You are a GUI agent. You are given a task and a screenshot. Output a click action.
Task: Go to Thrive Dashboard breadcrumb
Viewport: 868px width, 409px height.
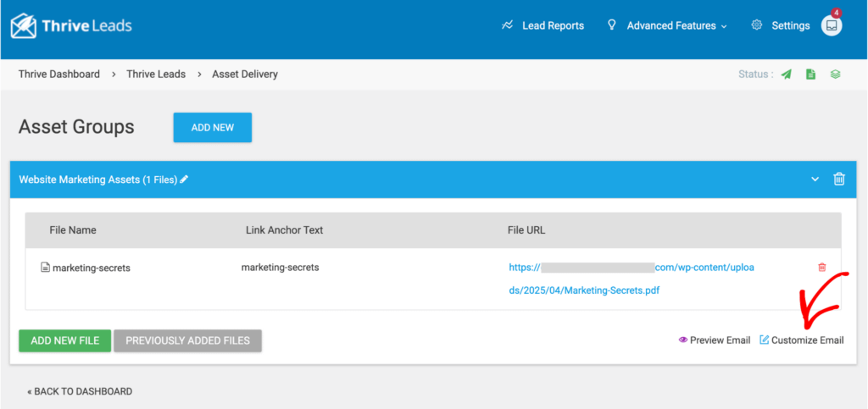click(59, 75)
